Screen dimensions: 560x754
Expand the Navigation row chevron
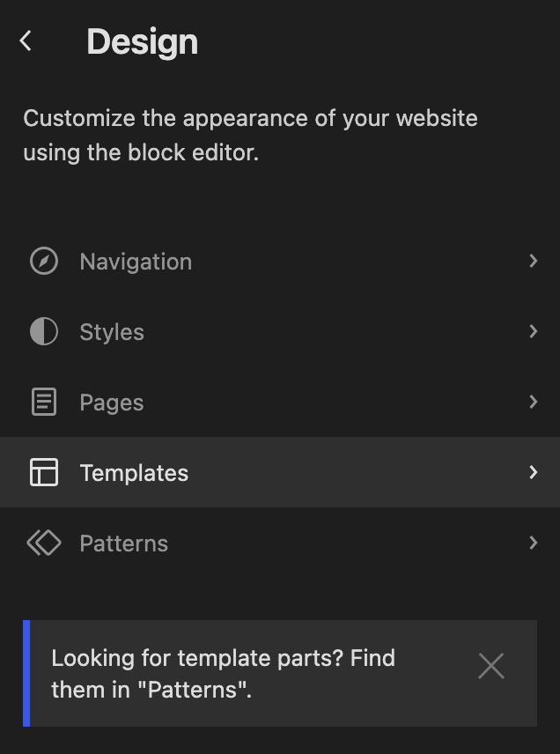[533, 262]
